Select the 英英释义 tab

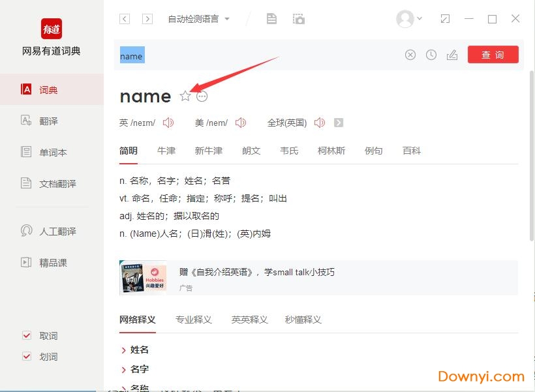coord(249,320)
